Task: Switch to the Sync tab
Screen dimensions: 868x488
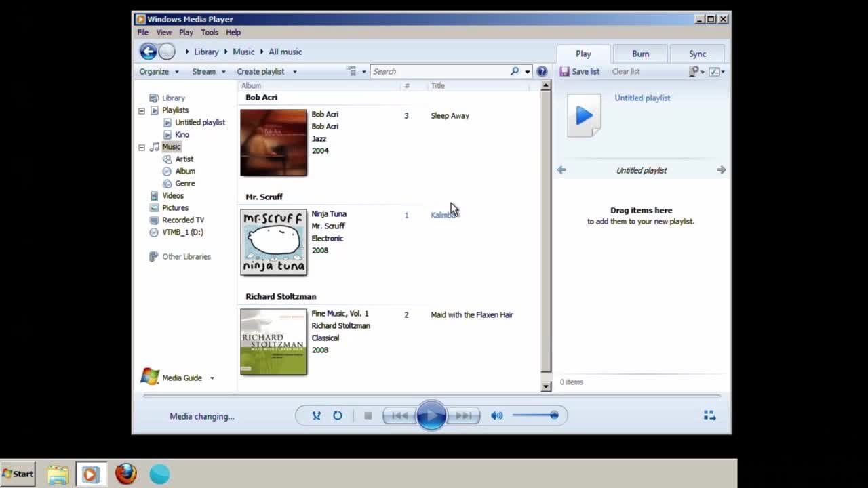Action: pyautogui.click(x=698, y=54)
